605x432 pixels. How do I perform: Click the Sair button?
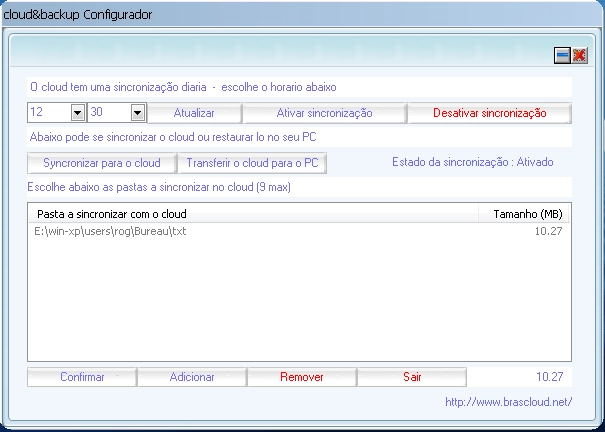[412, 377]
